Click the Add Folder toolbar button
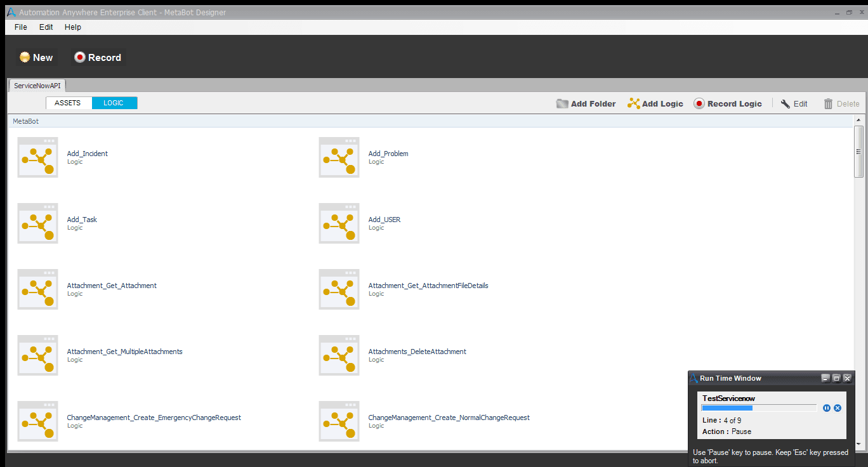The image size is (868, 467). click(x=586, y=103)
